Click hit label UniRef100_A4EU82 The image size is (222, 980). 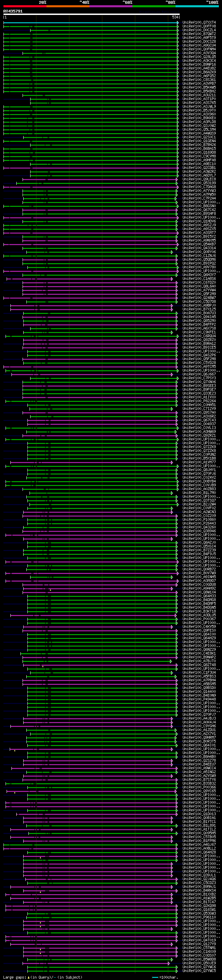pyautogui.click(x=199, y=68)
